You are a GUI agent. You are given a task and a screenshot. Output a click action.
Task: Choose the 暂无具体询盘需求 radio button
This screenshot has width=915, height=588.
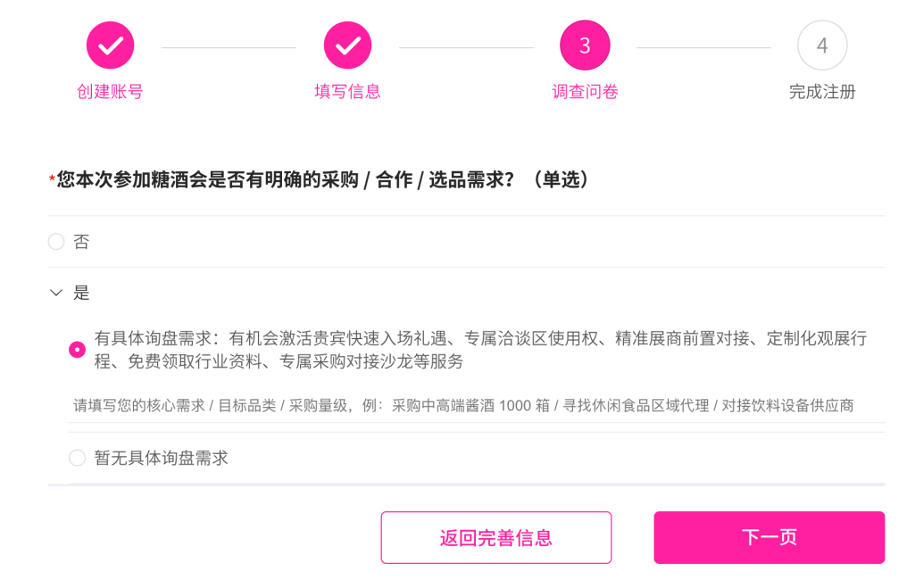click(78, 458)
